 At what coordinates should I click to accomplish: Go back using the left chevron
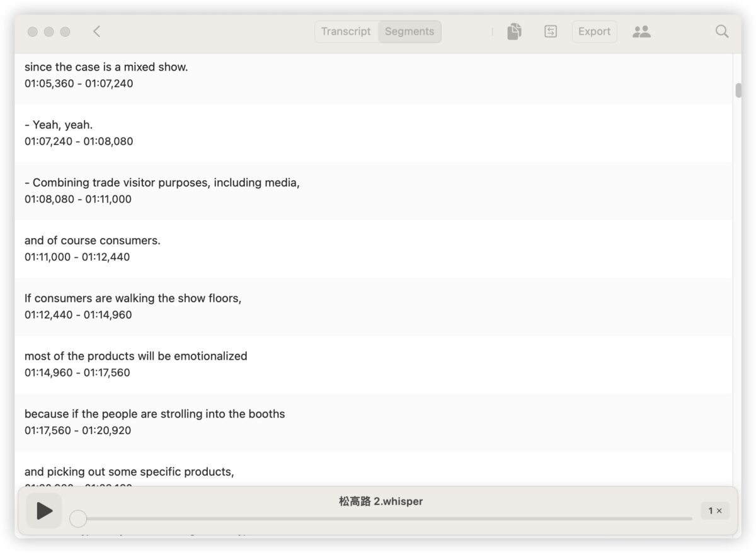(96, 31)
